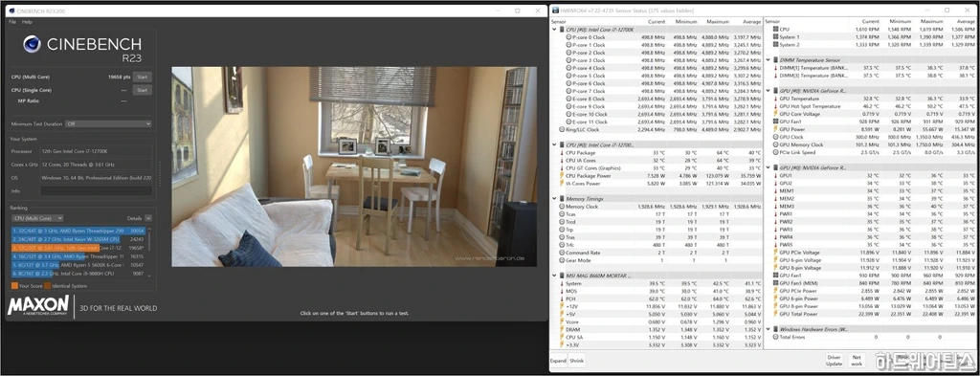This screenshot has width=980, height=376.
Task: Start the CPU Single Core test
Action: coord(142,90)
